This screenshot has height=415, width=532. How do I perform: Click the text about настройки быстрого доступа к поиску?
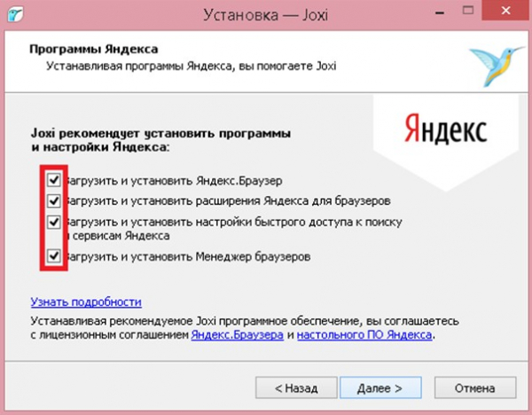coord(233,229)
